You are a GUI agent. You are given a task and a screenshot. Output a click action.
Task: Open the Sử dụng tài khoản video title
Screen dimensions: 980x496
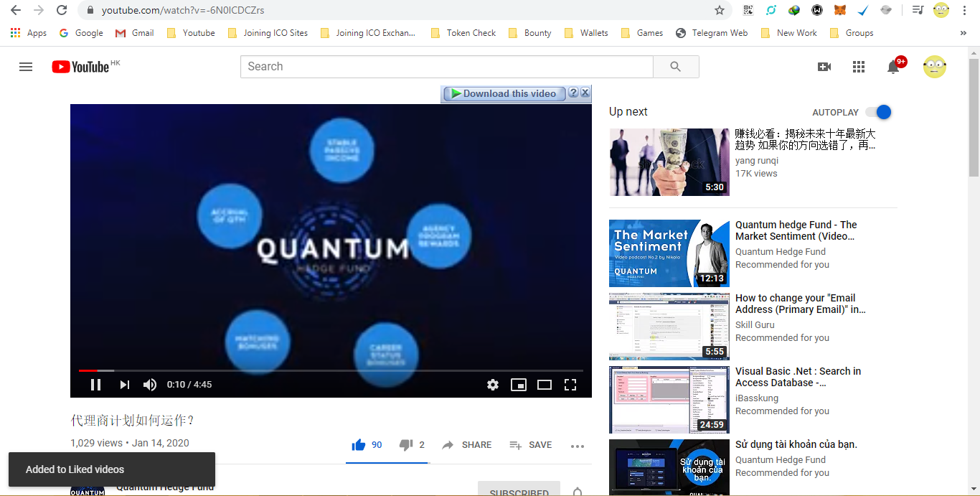796,444
